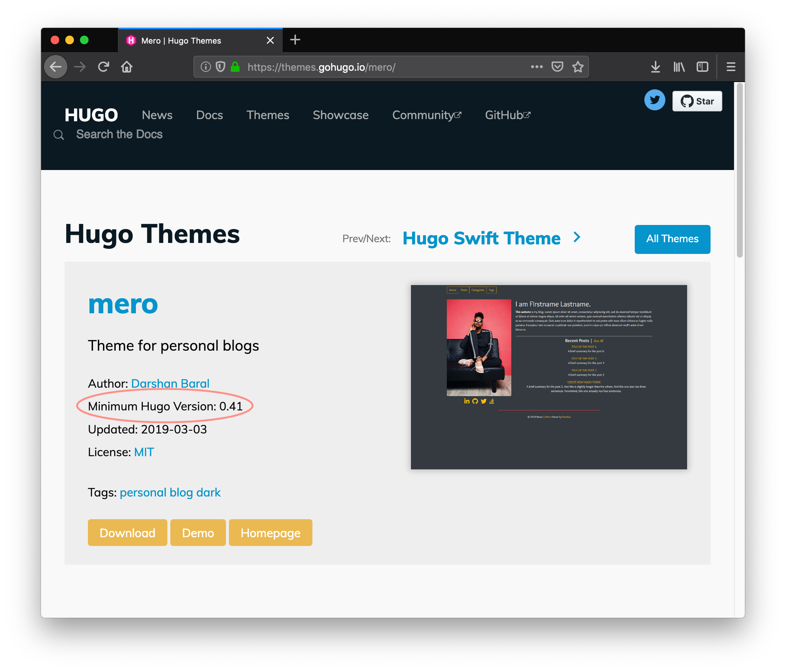Screen dimensions: 786x672
Task: Click the yellow Download button
Action: point(127,533)
